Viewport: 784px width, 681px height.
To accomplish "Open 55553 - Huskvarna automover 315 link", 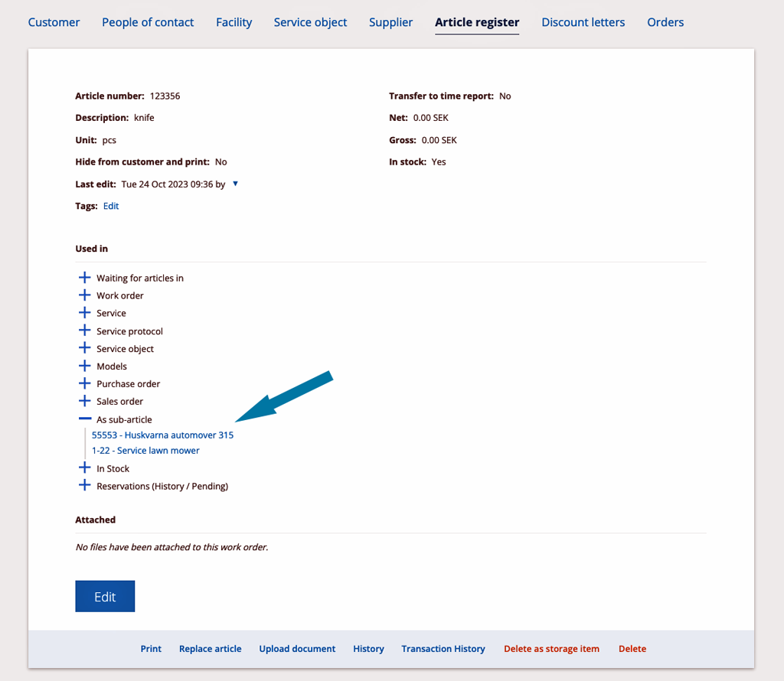I will 162,435.
